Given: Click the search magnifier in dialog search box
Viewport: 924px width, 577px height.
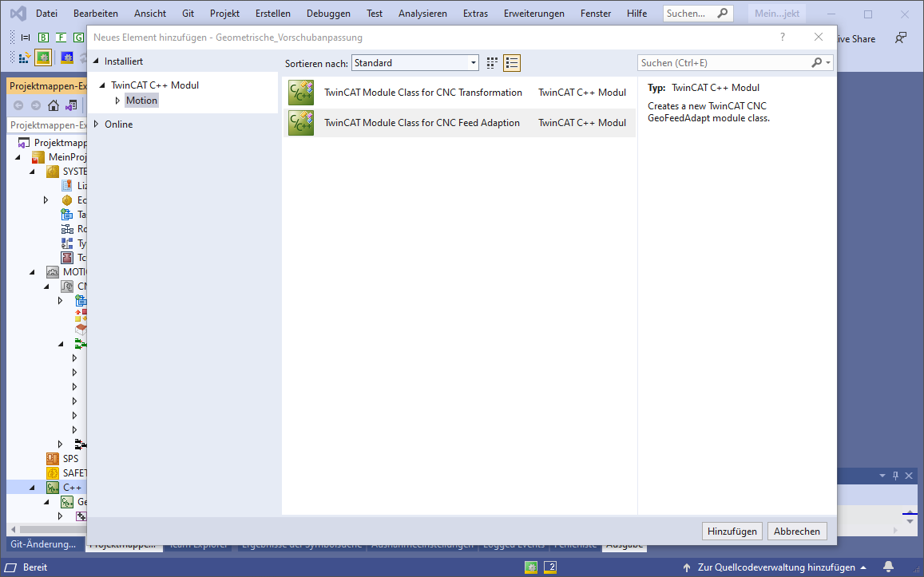Looking at the screenshot, I should click(817, 62).
